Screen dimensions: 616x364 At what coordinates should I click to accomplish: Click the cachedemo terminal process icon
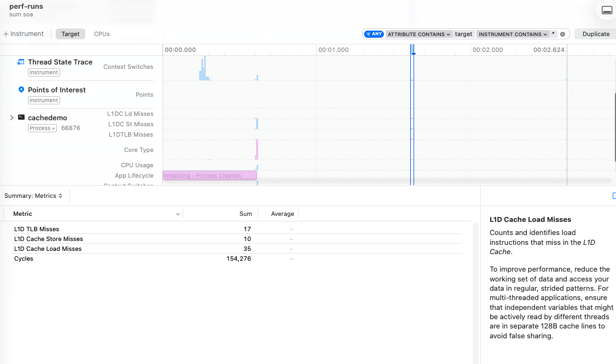coord(21,117)
